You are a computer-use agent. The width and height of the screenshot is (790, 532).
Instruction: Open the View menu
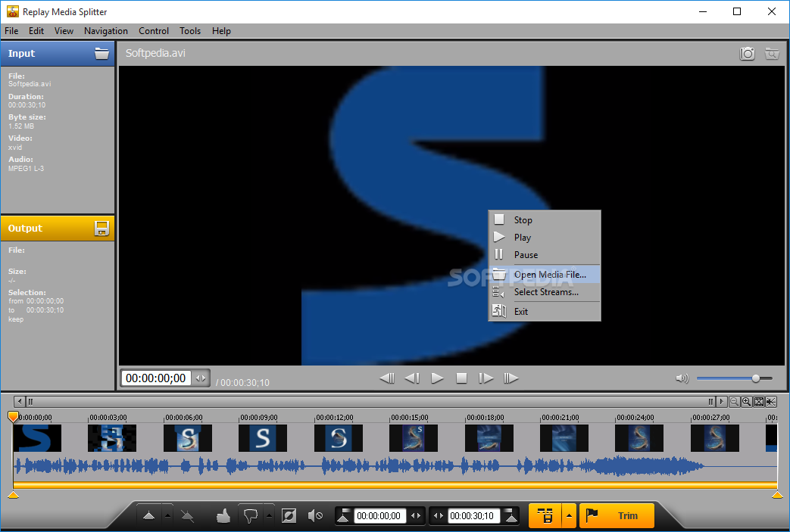64,31
